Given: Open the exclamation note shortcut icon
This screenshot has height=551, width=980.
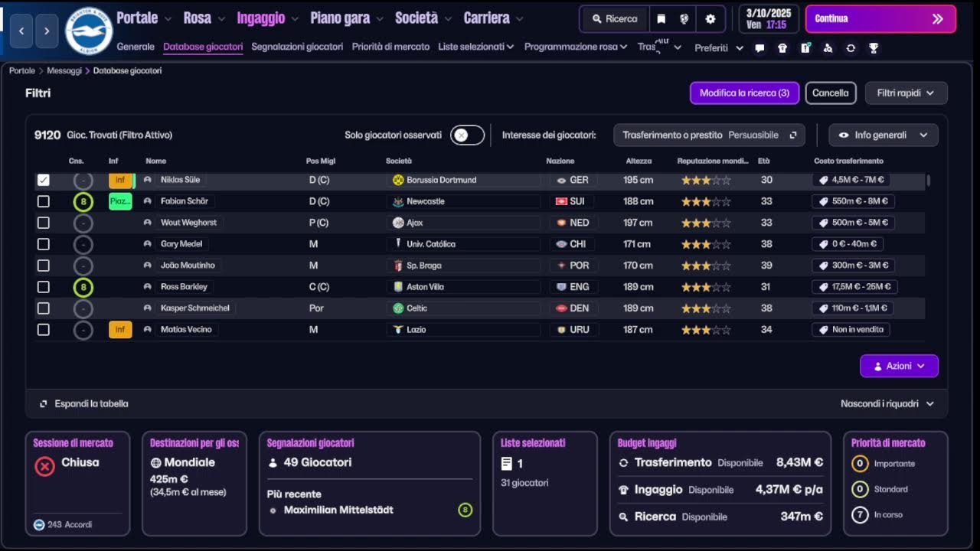Looking at the screenshot, I should (x=805, y=47).
